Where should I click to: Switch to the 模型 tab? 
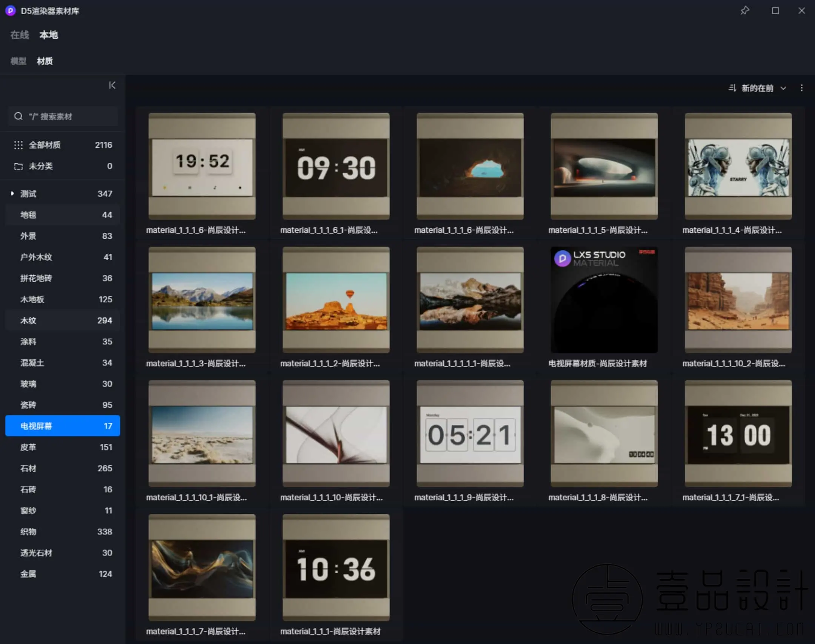(x=18, y=61)
